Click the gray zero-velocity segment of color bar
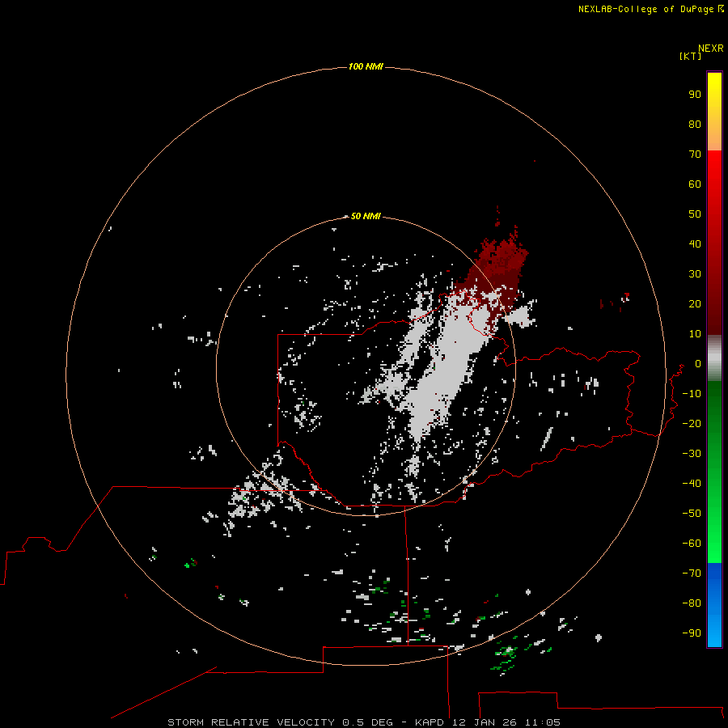Viewport: 728px width, 728px height. (x=714, y=358)
